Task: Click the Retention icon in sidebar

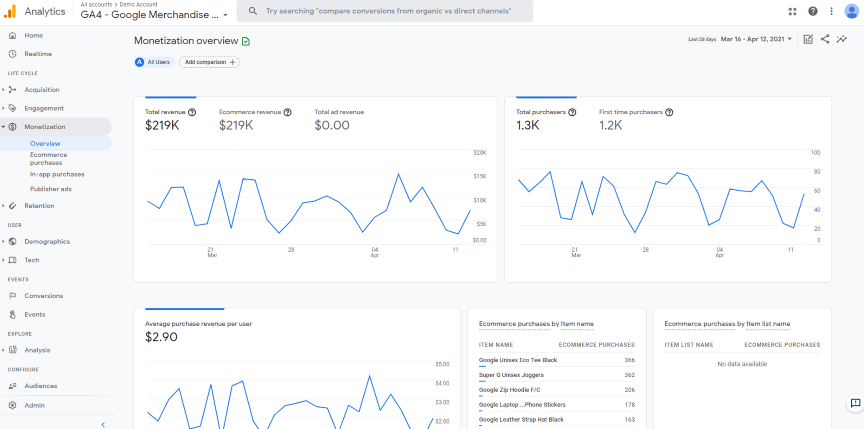Action: click(12, 205)
